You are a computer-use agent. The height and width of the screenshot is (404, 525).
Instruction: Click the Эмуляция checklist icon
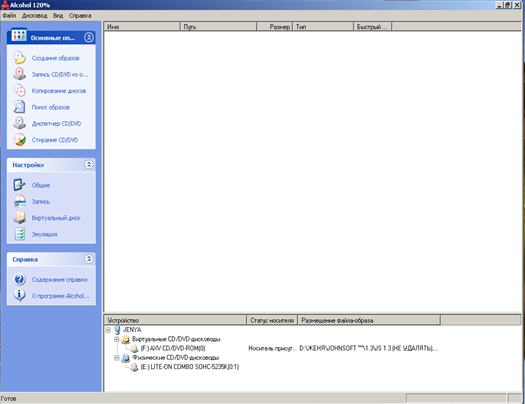tap(20, 234)
